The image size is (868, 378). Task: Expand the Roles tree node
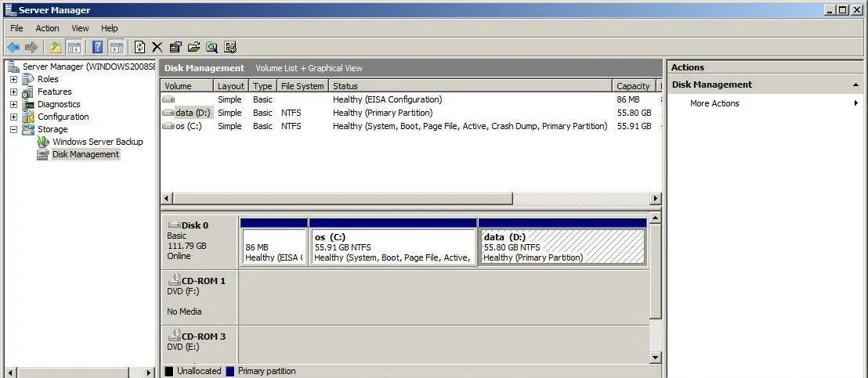pyautogui.click(x=14, y=80)
